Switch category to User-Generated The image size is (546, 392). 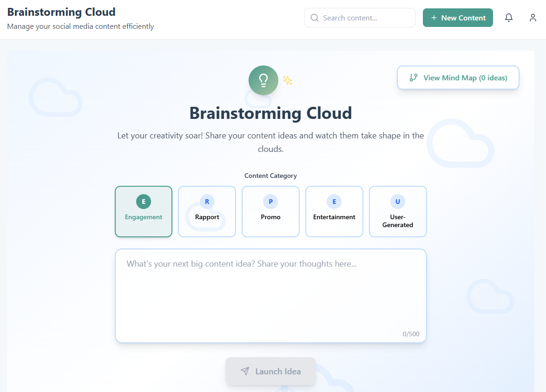point(398,211)
